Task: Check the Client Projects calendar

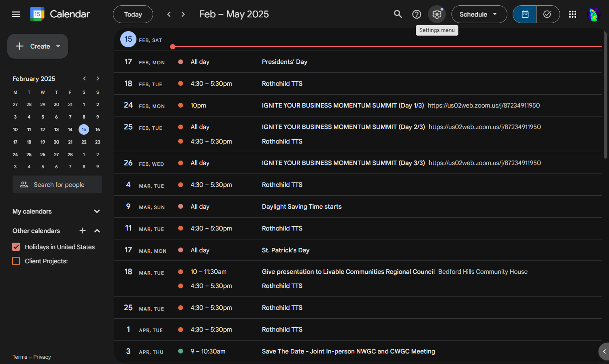Action: pyautogui.click(x=16, y=261)
